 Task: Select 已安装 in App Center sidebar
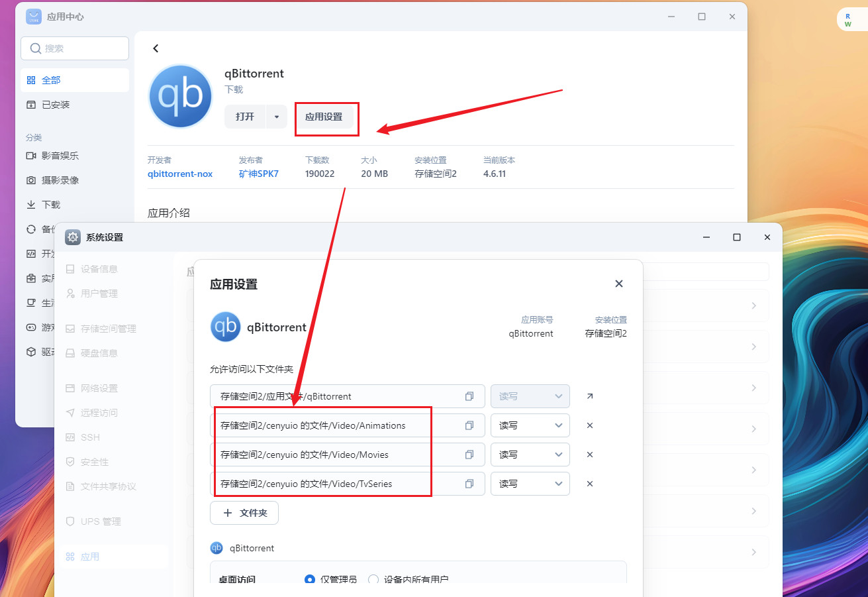click(x=75, y=105)
